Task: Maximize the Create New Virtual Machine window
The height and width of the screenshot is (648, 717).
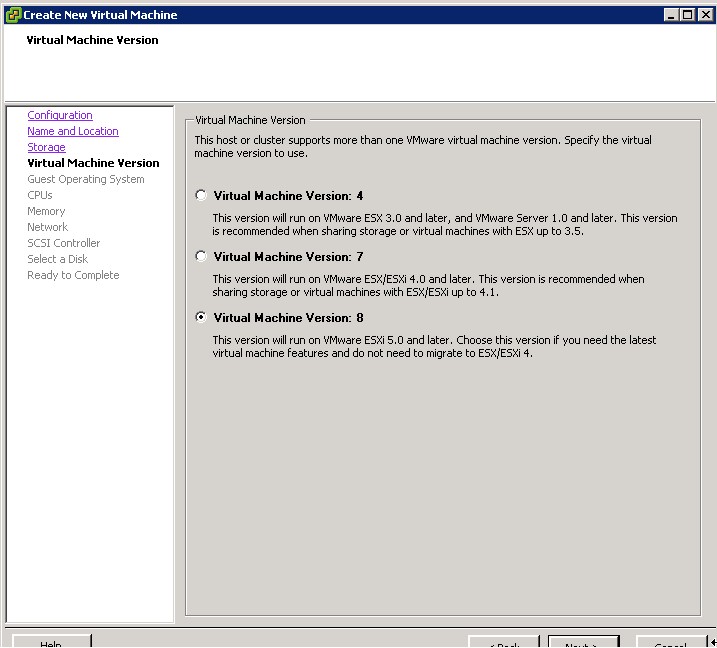Action: point(687,15)
